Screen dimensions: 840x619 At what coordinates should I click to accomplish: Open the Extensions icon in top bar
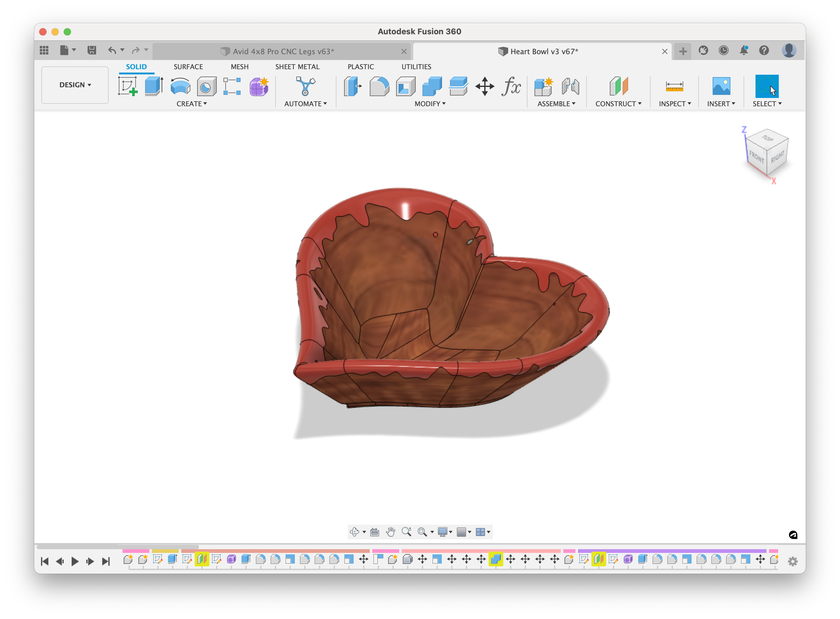click(x=703, y=50)
